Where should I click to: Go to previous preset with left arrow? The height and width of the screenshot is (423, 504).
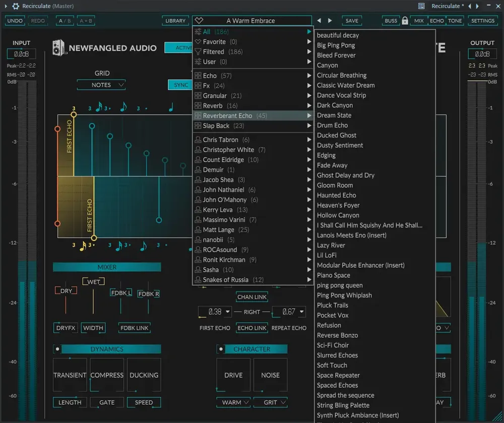[319, 21]
